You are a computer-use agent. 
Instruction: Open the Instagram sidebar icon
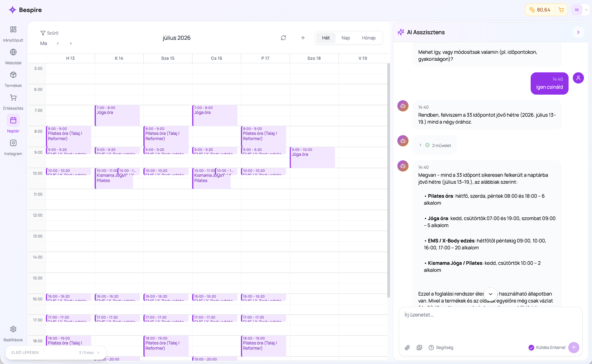click(x=13, y=143)
